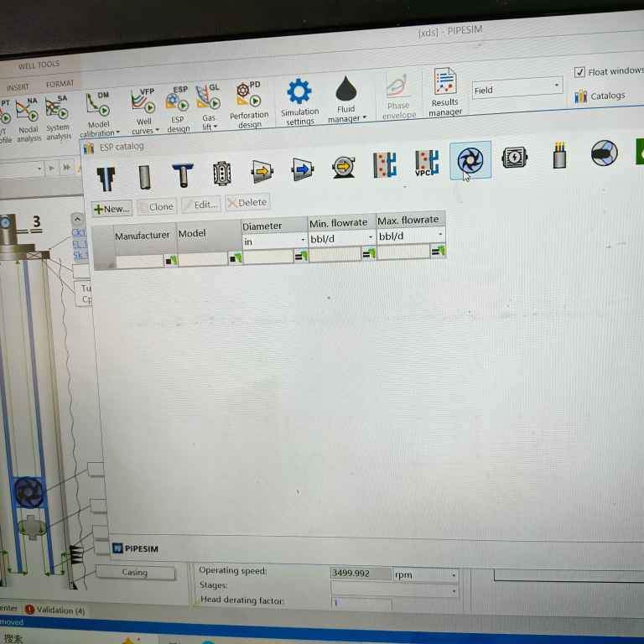Toggle Float windows checkbox
The height and width of the screenshot is (644, 644).
579,72
